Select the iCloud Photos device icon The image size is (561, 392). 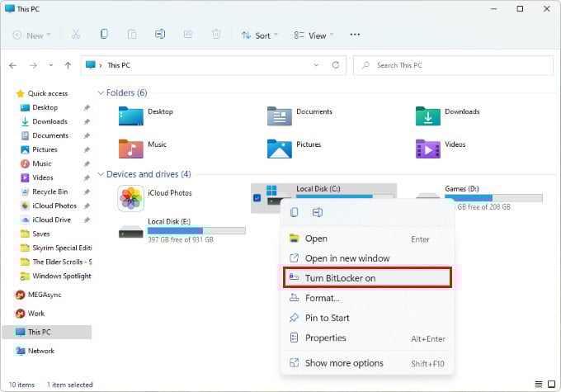coord(131,198)
